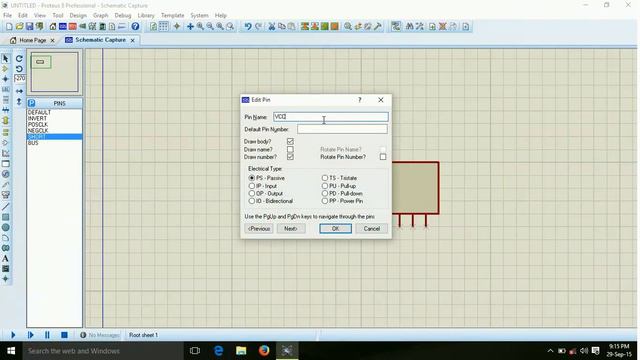Viewport: 640px width, 360px height.
Task: Select the Junction Dot tool
Action: pyautogui.click(x=6, y=79)
